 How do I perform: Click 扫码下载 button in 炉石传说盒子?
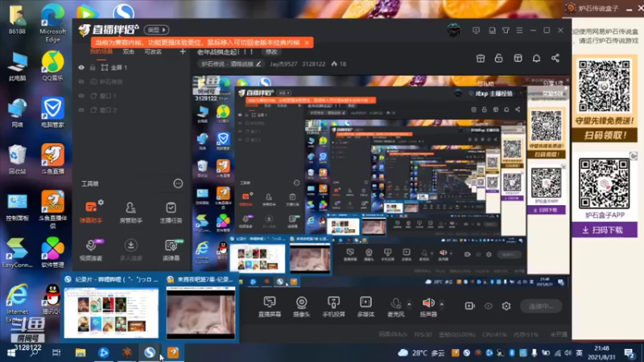[x=605, y=230]
